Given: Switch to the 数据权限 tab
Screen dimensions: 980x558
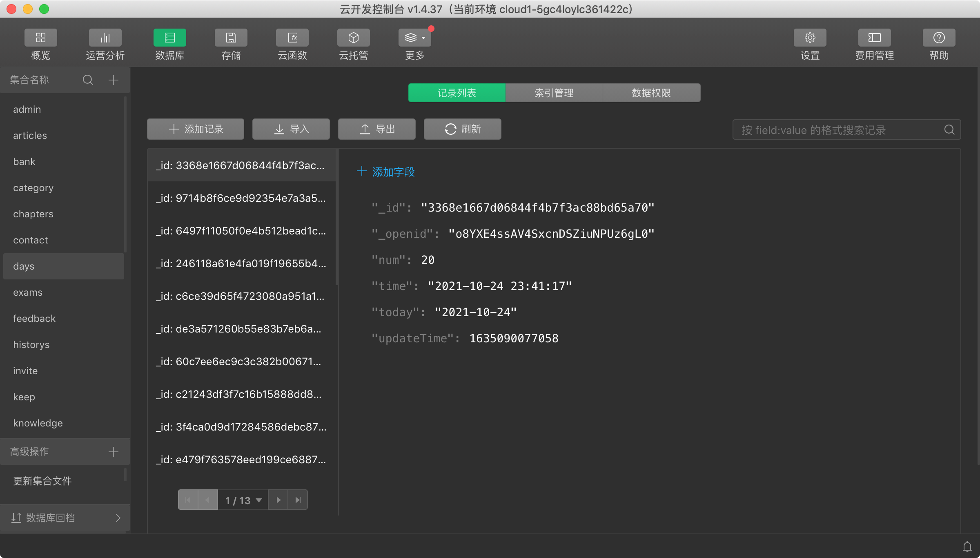Looking at the screenshot, I should [651, 93].
